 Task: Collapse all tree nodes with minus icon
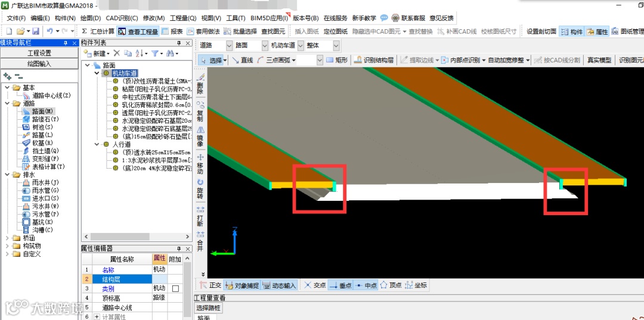[18, 76]
